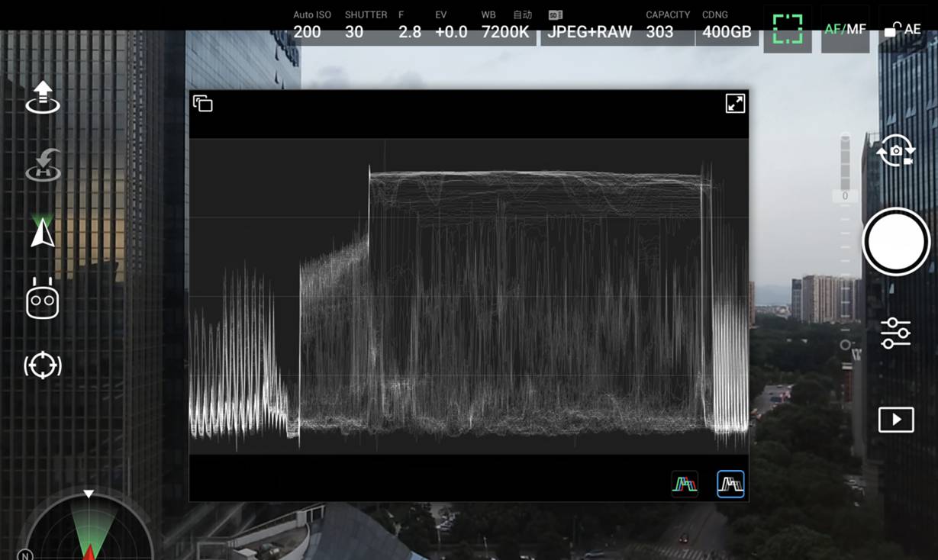Tap the gimbal recenter crosshair icon

43,365
